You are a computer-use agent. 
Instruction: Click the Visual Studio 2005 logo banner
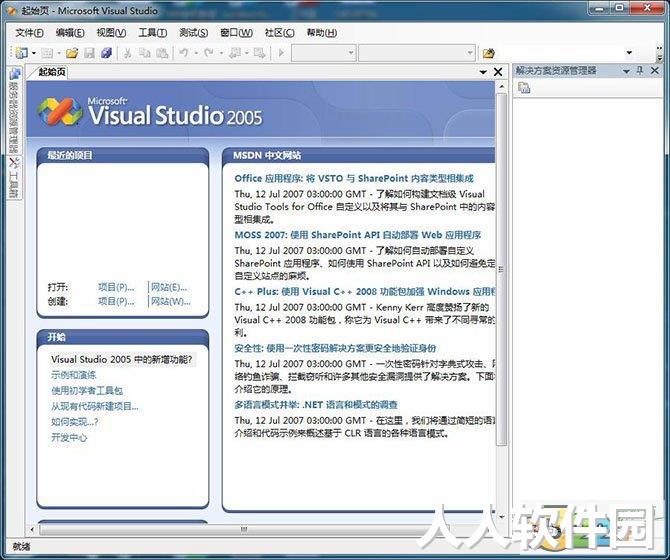pos(150,113)
